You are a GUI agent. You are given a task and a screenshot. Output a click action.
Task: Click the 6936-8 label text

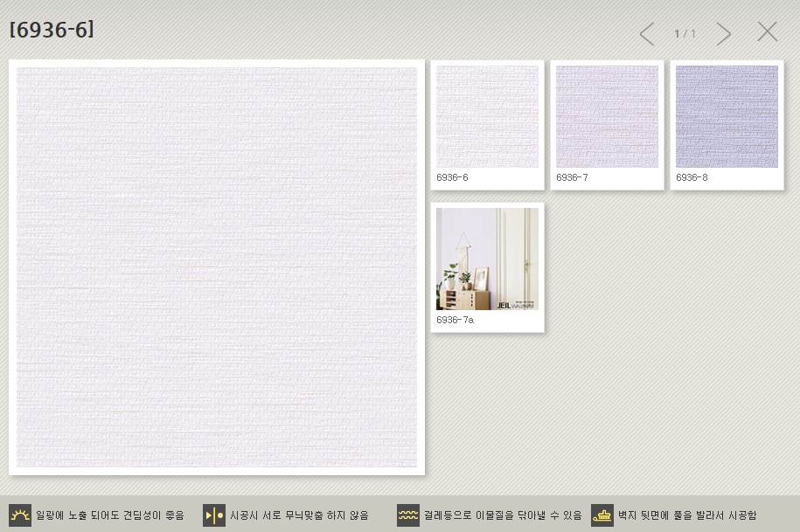click(692, 177)
